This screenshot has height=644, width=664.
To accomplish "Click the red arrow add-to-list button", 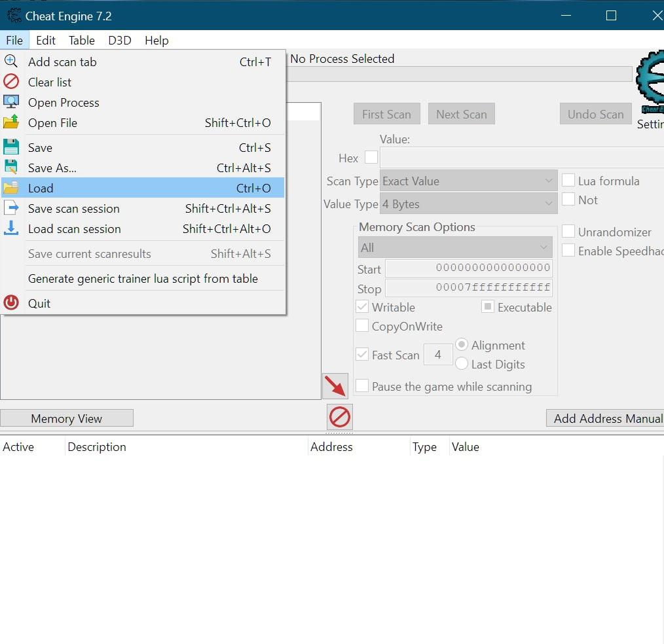I will pos(335,386).
